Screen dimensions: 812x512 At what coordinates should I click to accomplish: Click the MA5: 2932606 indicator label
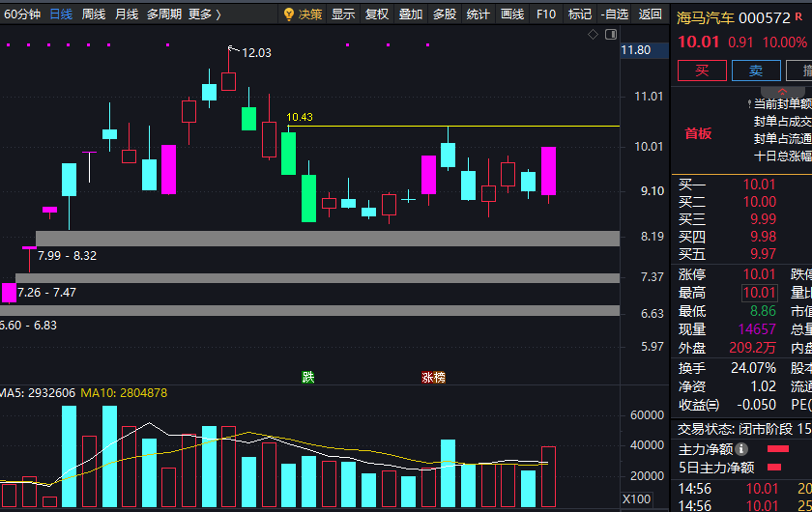click(38, 393)
